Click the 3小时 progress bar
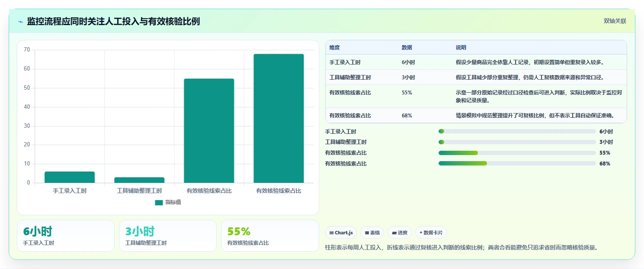Viewport: 644px width, 269px height. [517, 142]
